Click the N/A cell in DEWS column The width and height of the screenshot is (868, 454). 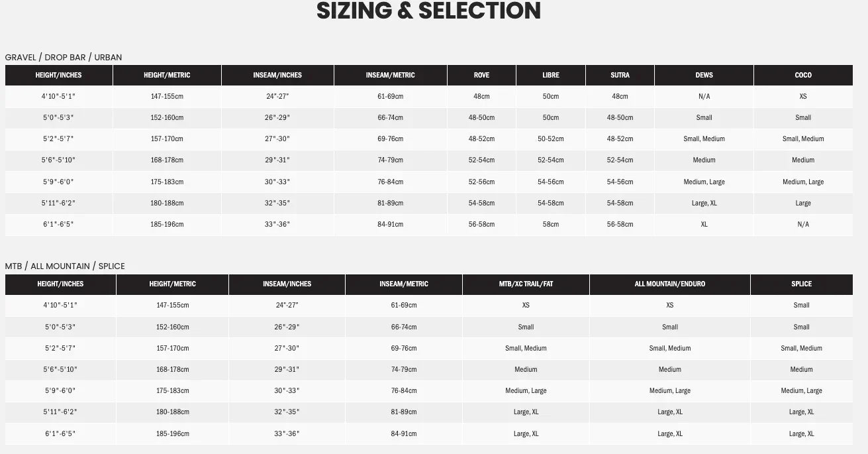[x=704, y=97]
